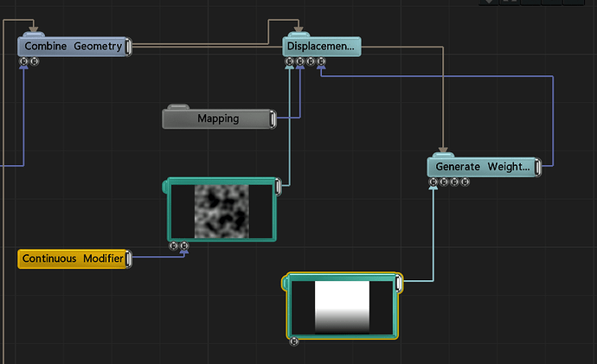Click parent tab atop Displacement node
The width and height of the screenshot is (597, 364).
pyautogui.click(x=298, y=35)
